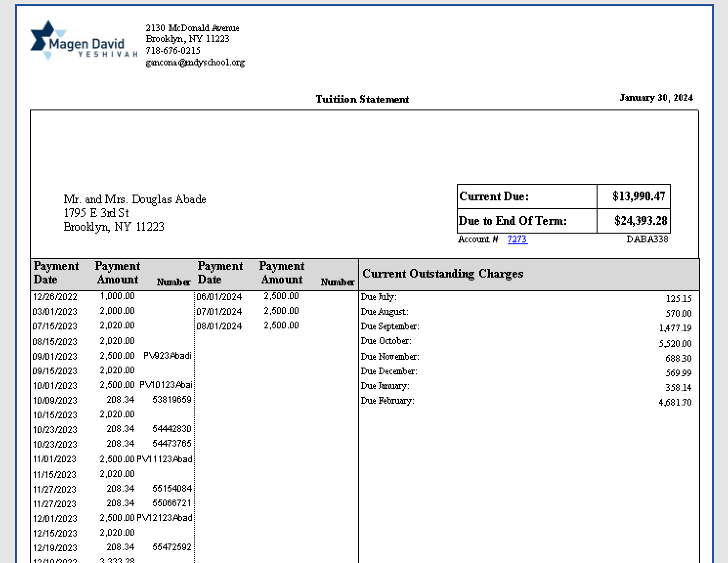Click payment date 03/01/2023

point(55,311)
